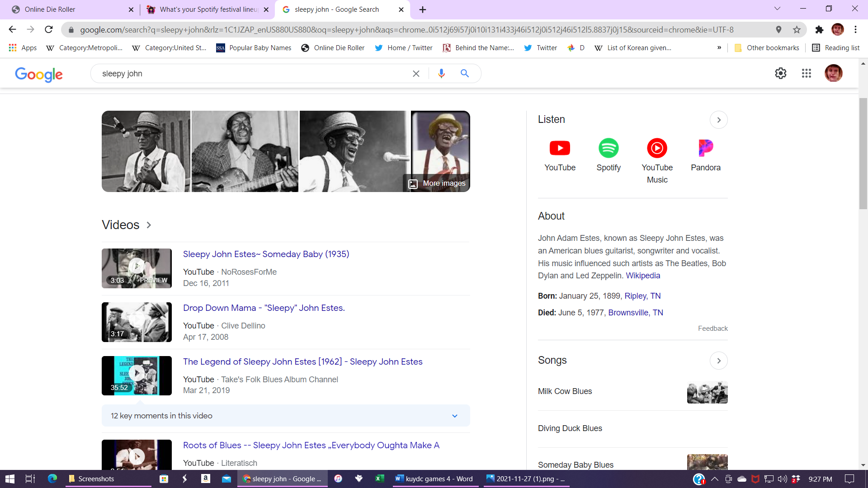Play Drop Down Mama thumbnail
The image size is (868, 488).
(137, 322)
